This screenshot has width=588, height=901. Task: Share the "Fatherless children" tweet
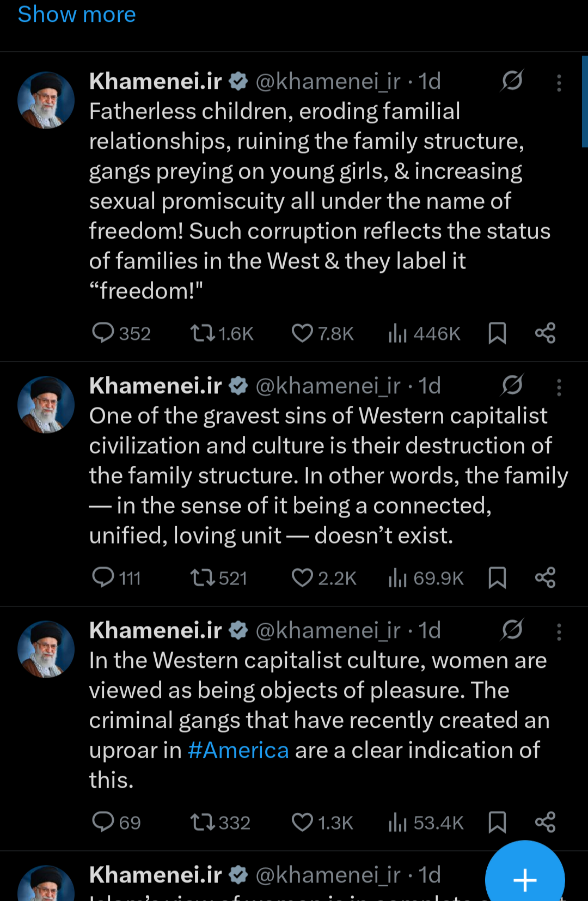point(545,333)
